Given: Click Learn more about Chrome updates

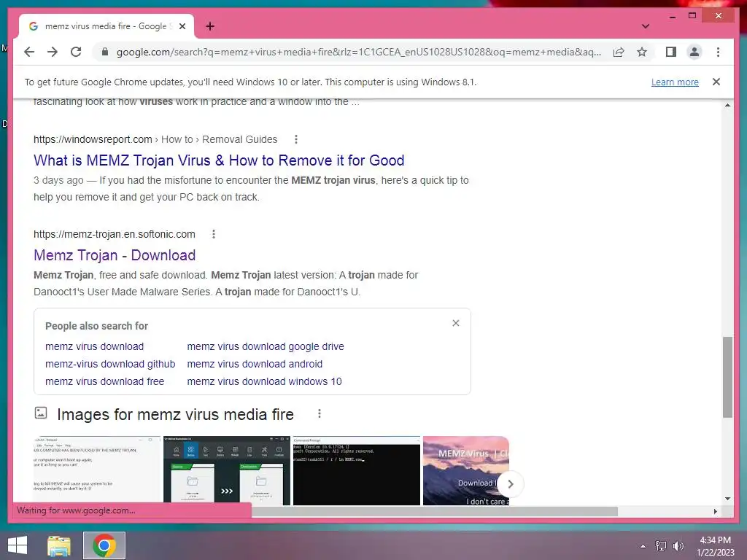Looking at the screenshot, I should (x=675, y=82).
